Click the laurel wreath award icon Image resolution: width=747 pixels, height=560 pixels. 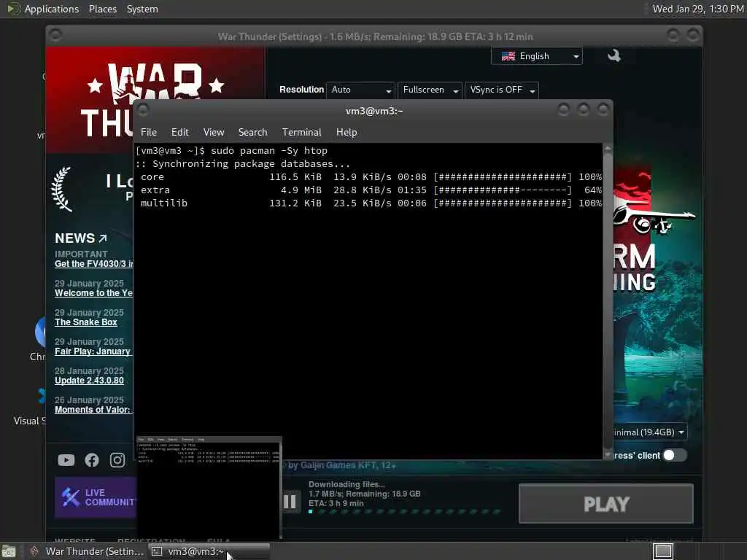62,189
